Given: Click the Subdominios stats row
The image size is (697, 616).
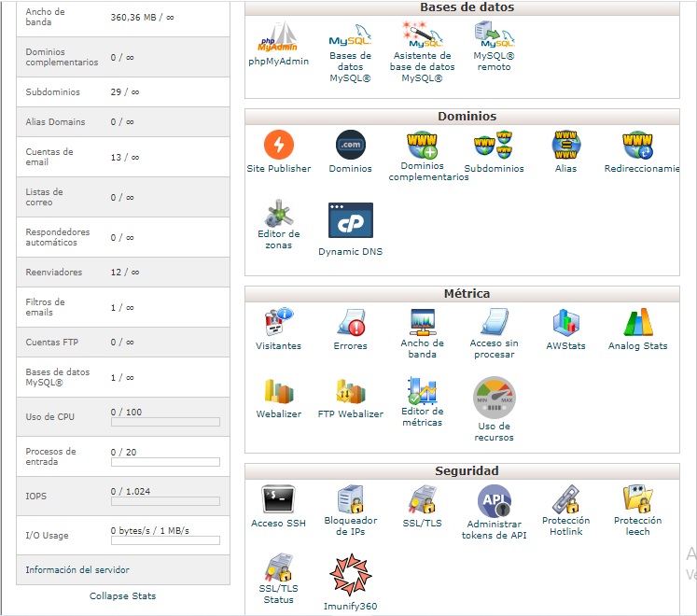Looking at the screenshot, I should click(122, 92).
